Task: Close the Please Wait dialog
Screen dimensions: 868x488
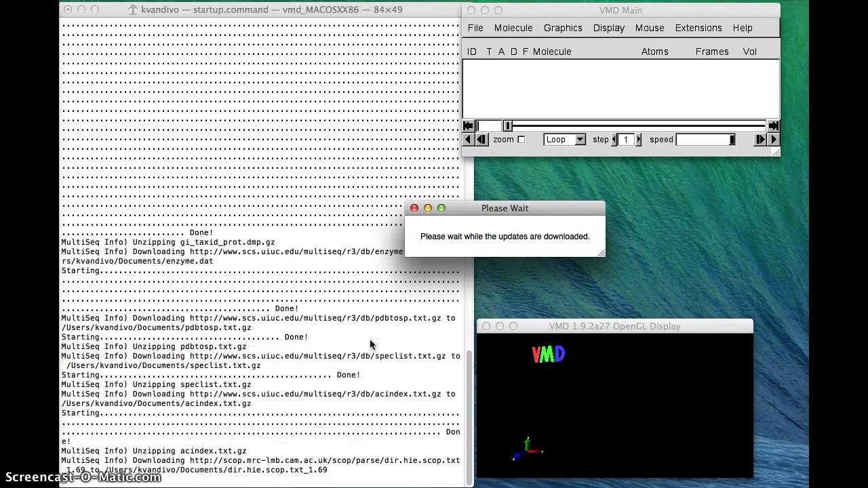Action: coord(414,208)
